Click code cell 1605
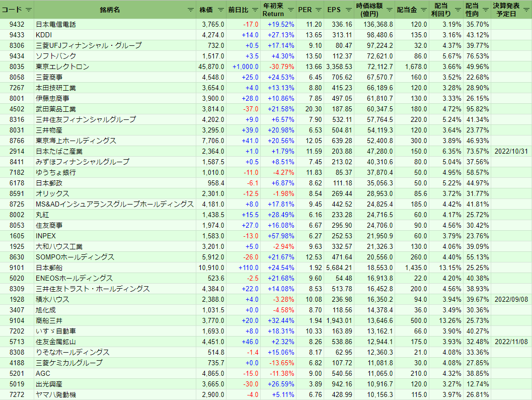Screen dimensions: 532x400 [x=17, y=236]
